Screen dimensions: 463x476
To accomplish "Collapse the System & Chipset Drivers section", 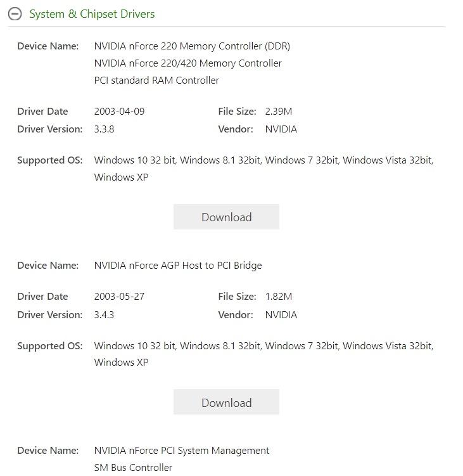I will (15, 14).
